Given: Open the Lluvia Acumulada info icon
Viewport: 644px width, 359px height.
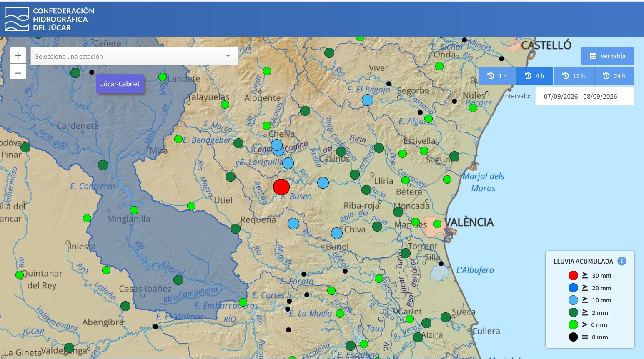Looking at the screenshot, I should click(621, 261).
